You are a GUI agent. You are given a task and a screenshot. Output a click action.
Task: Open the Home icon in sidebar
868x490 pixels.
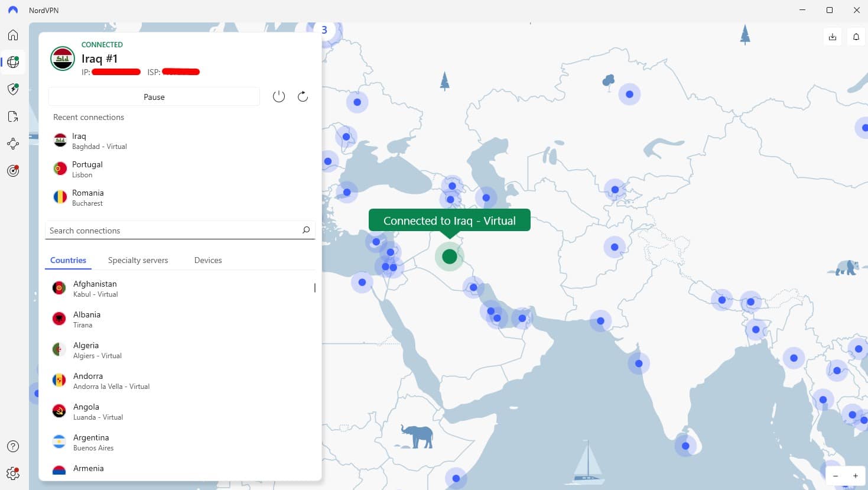[13, 35]
